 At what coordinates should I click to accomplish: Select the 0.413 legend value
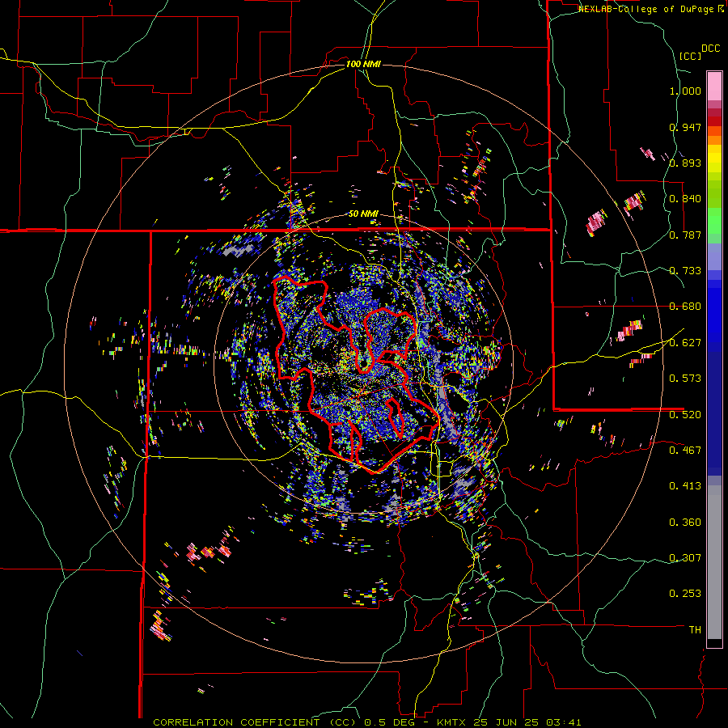click(x=685, y=486)
